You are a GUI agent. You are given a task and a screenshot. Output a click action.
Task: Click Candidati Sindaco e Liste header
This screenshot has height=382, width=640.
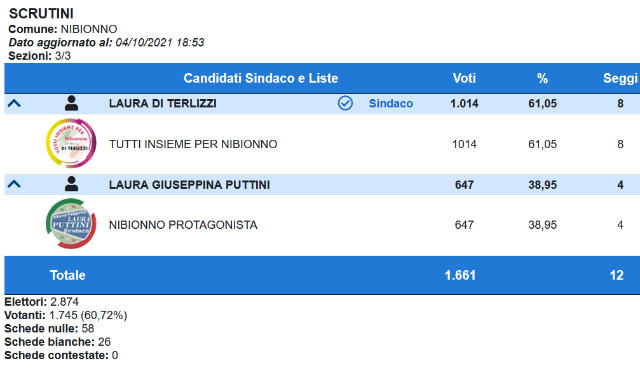261,78
